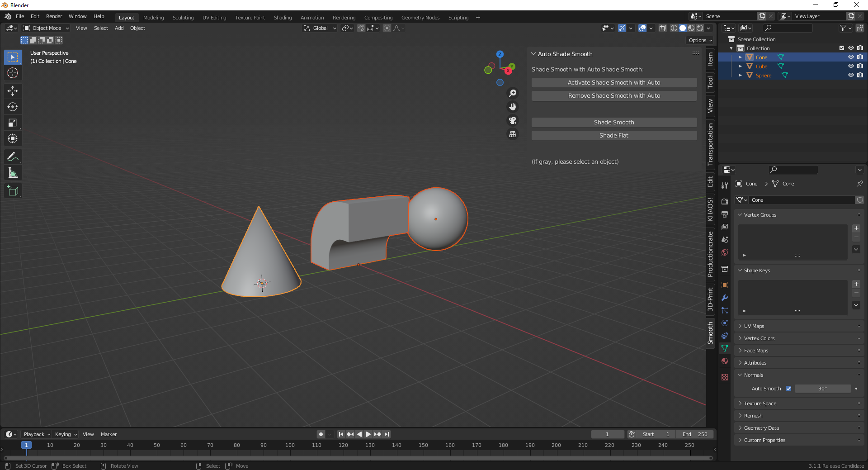Viewport: 868px width, 470px height.
Task: Open the Physics Properties tab
Action: [725, 323]
